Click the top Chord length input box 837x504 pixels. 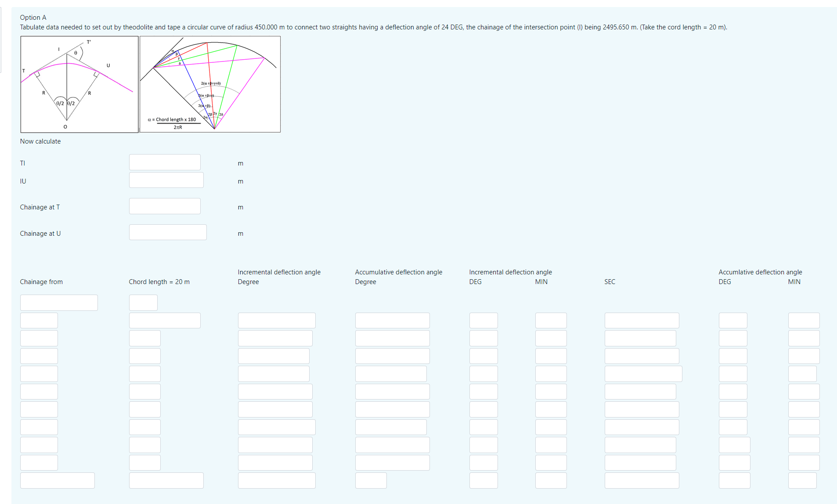point(143,302)
